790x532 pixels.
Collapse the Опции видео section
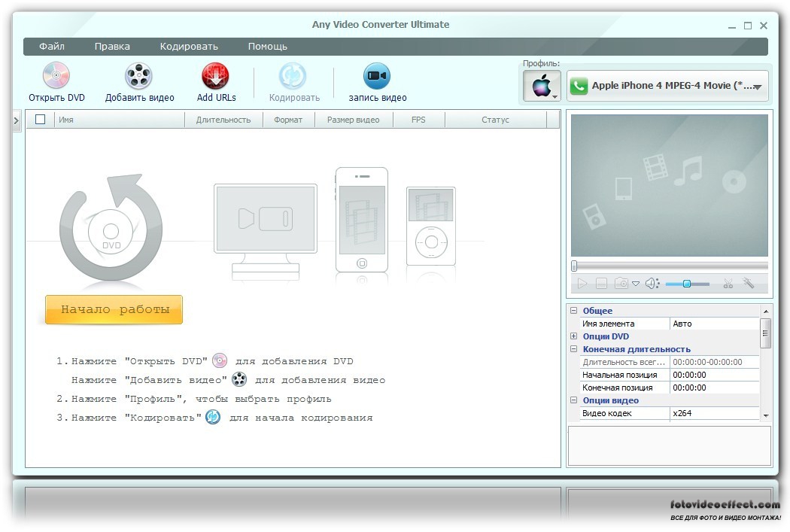tap(573, 400)
